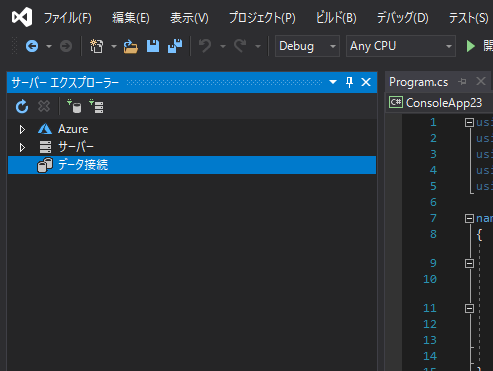Screen dimensions: 493x371
Task: Click the Open File folder icon
Action: pos(130,46)
